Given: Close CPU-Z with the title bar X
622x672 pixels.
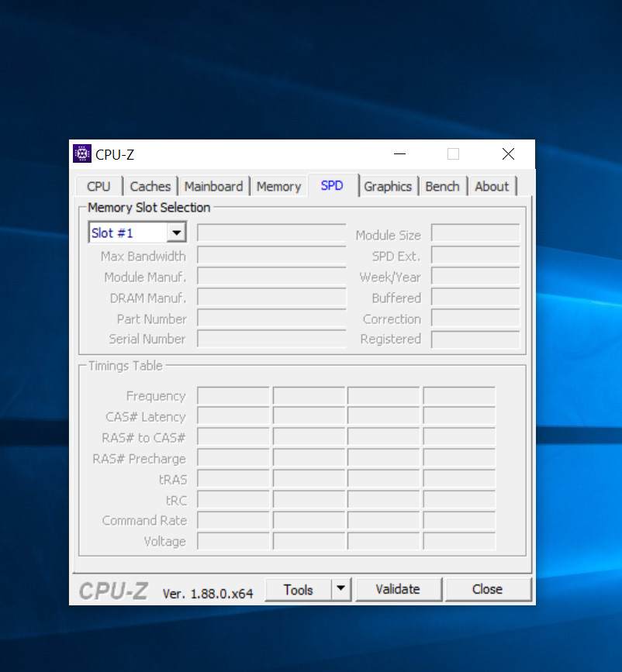Looking at the screenshot, I should [508, 154].
